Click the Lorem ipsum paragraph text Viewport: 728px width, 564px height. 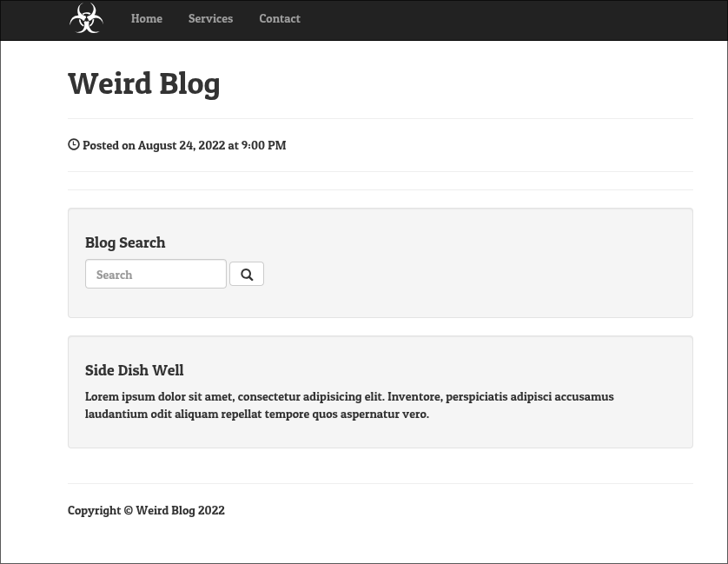(x=349, y=405)
